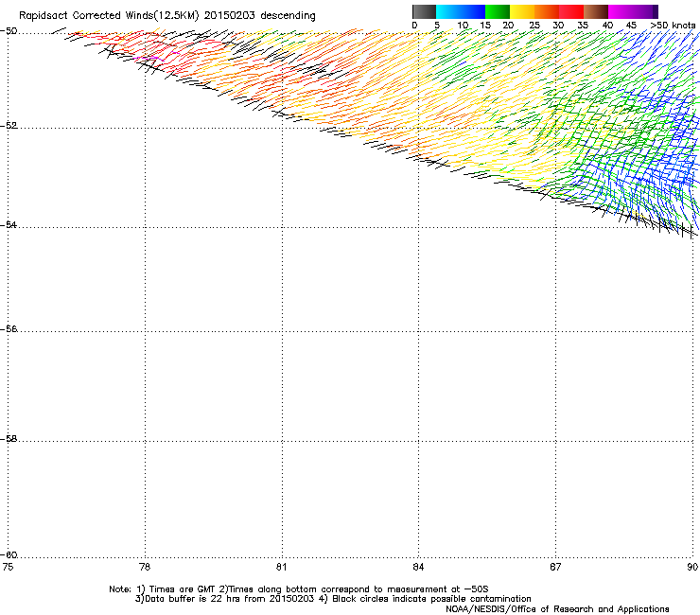Viewport: 700px width, 615px height.
Task: Select the yellow 20–25 knots color swatch
Action: 522,11
